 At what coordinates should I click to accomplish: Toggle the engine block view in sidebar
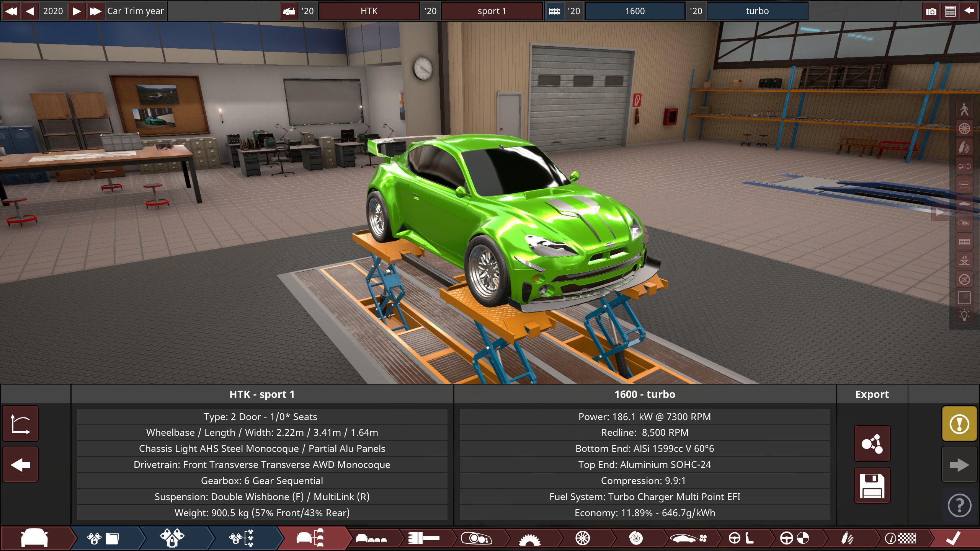point(964,241)
